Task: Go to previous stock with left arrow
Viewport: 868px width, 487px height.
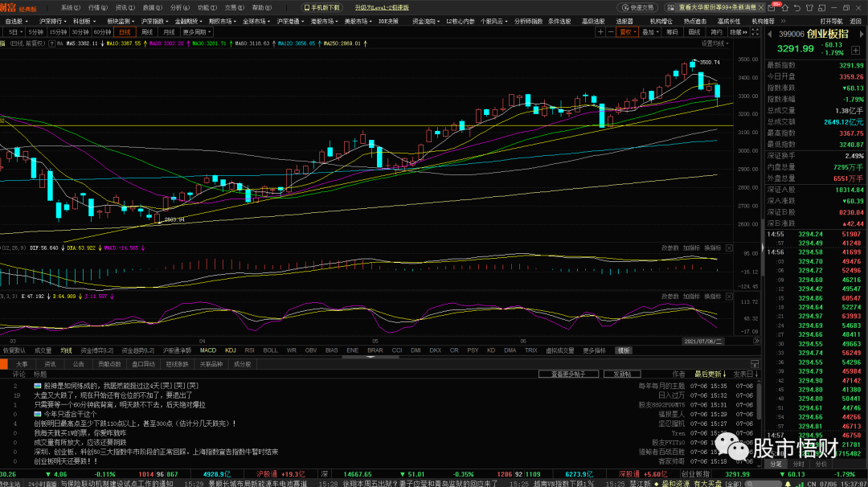Action: tap(769, 35)
